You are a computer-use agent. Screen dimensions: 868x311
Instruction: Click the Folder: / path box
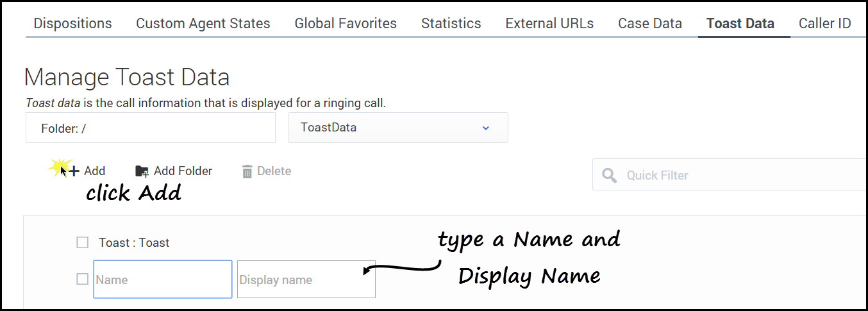coord(151,128)
